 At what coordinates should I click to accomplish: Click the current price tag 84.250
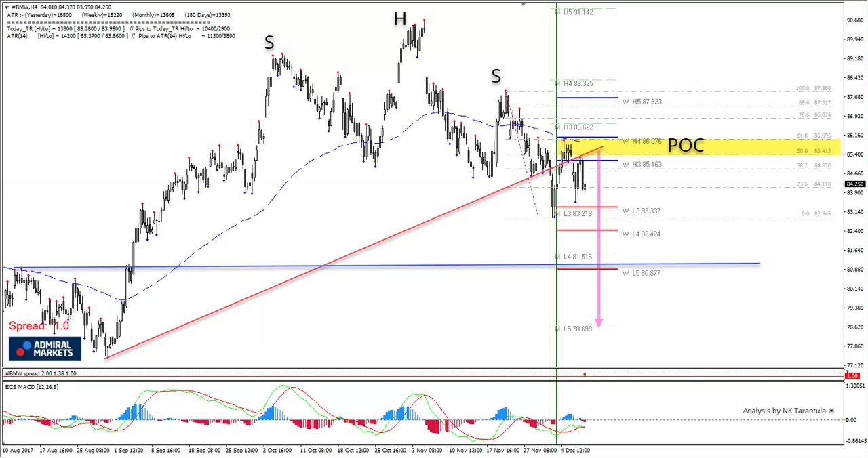click(x=854, y=184)
